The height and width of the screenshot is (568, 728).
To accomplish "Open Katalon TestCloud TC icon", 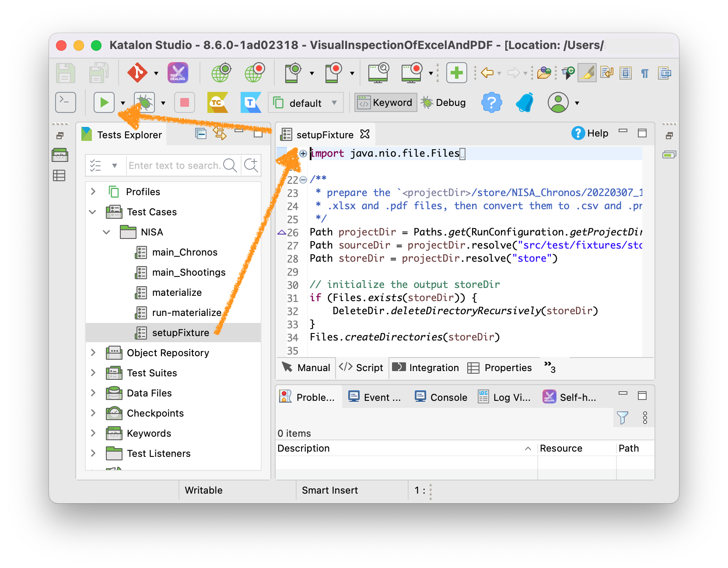I will click(x=217, y=102).
